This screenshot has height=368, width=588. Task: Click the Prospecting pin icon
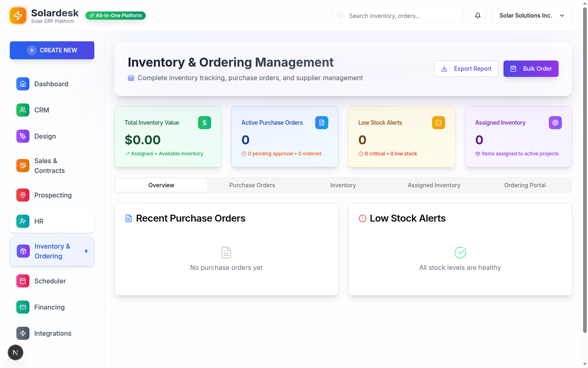click(x=22, y=195)
